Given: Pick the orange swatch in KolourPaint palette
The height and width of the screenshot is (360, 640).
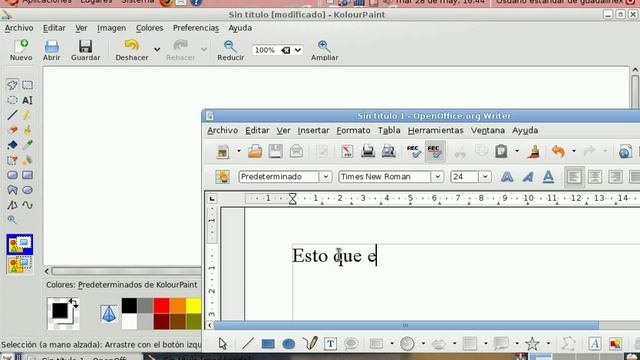Looking at the screenshot, I should point(178,305).
